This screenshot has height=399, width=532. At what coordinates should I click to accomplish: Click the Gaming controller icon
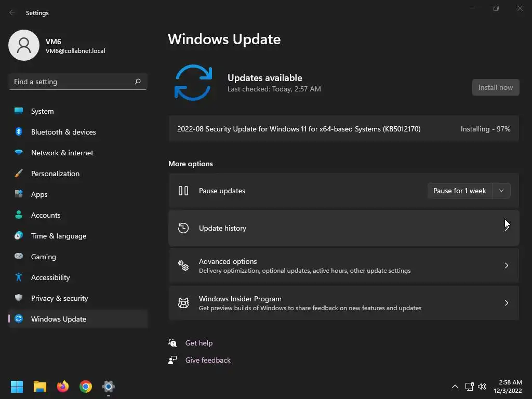(x=19, y=256)
